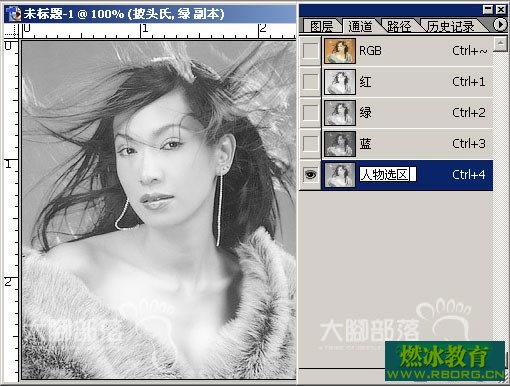Click the document window icon in title bar
Screen dimensions: 510x386
[x=14, y=14]
